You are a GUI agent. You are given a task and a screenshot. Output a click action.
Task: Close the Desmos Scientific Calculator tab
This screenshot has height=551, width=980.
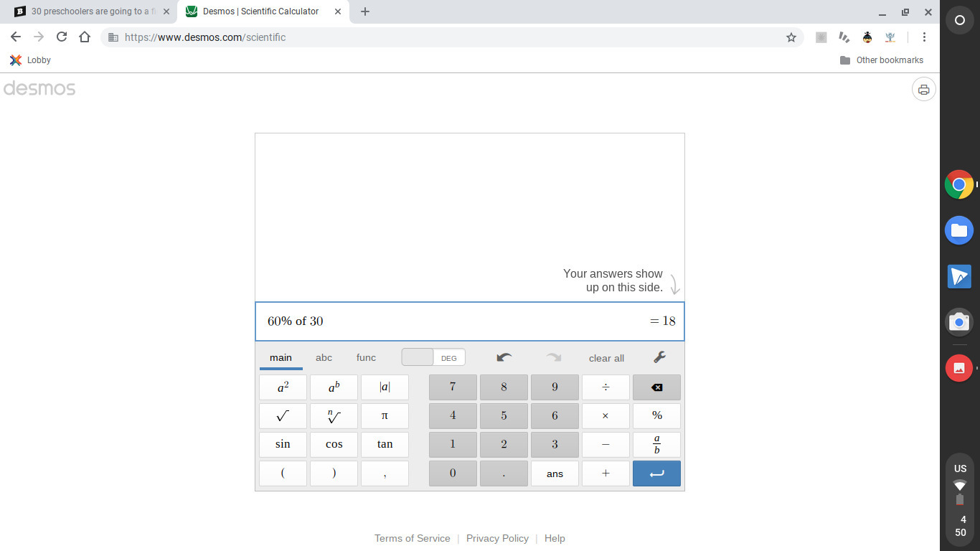click(x=338, y=11)
